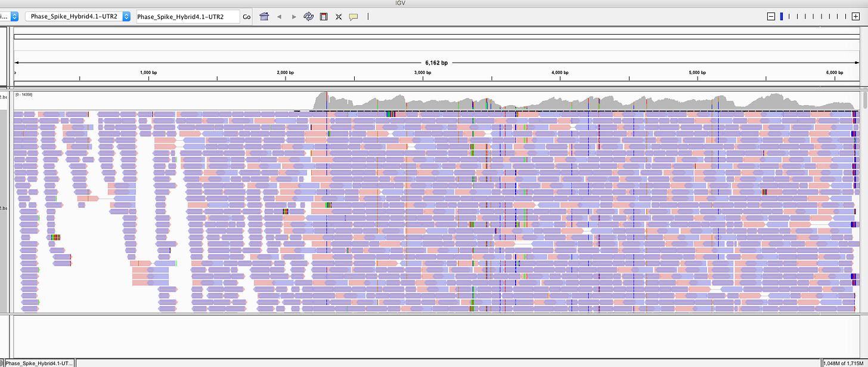The width and height of the screenshot is (868, 367).
Task: Click the chromosome ideogram bar at top
Action: tap(436, 37)
